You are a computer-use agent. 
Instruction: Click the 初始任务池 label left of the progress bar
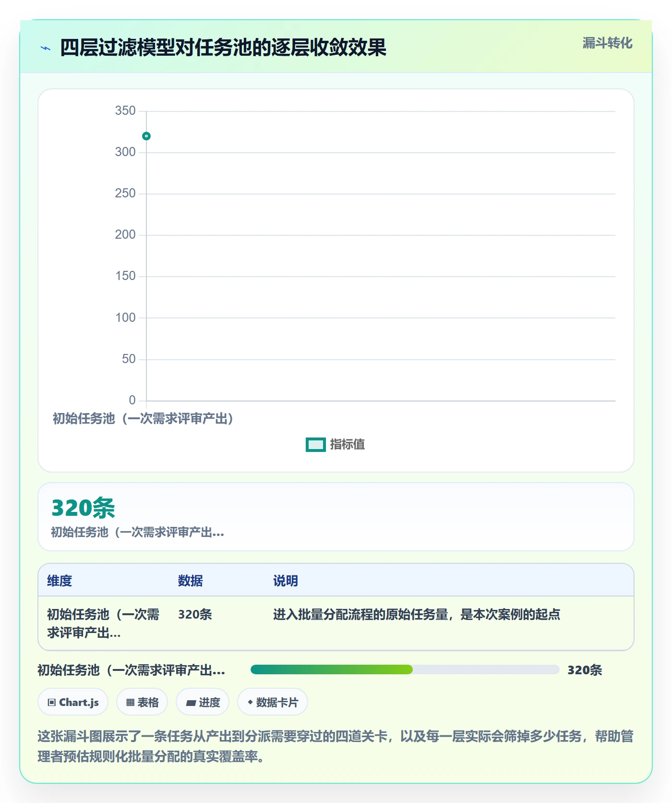coord(132,670)
